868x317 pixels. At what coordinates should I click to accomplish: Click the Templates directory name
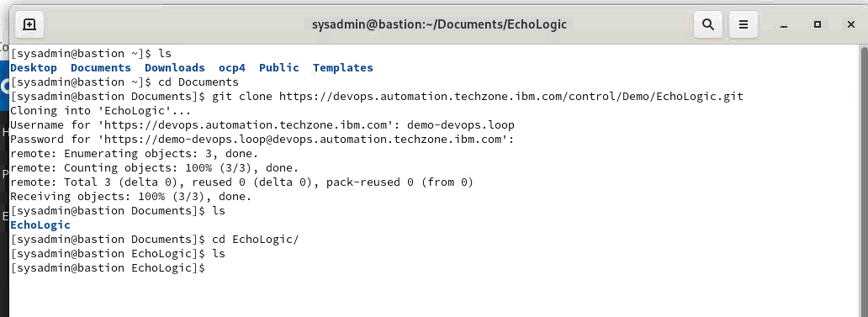pos(342,67)
